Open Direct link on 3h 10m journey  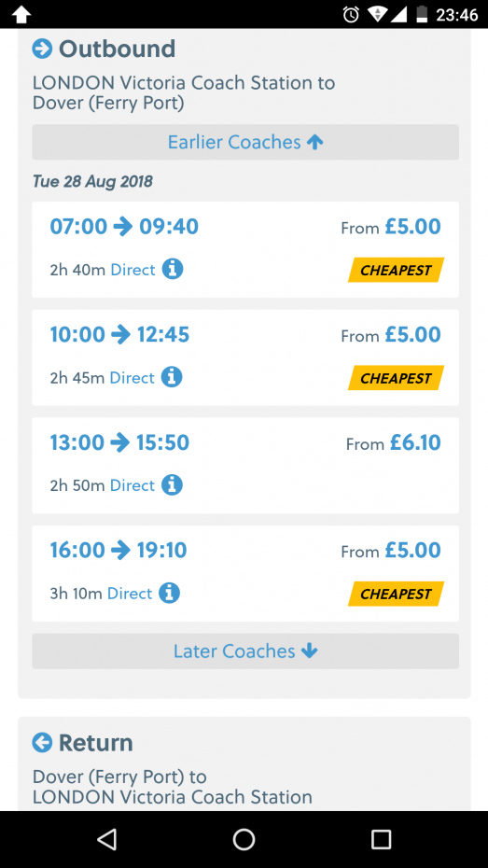tap(130, 594)
